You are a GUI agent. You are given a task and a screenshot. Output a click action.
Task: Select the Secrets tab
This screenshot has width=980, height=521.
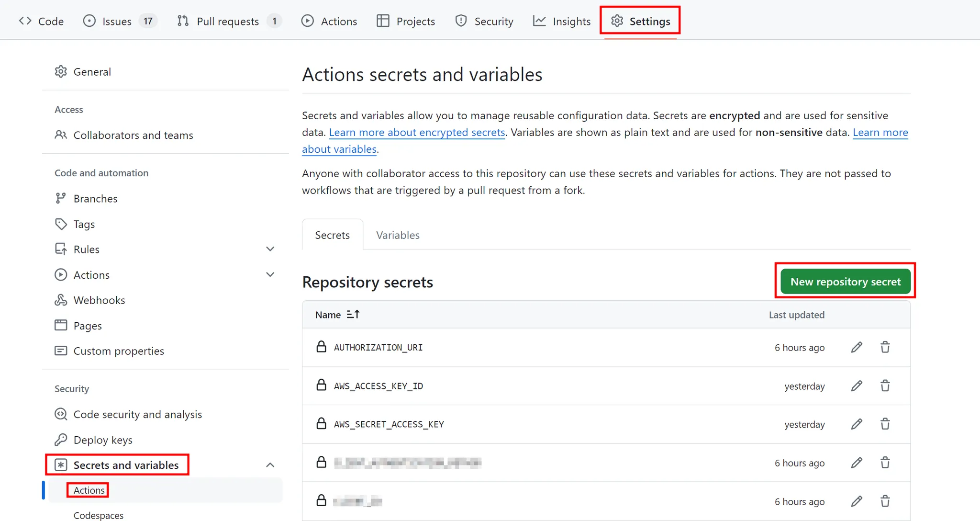[332, 235]
